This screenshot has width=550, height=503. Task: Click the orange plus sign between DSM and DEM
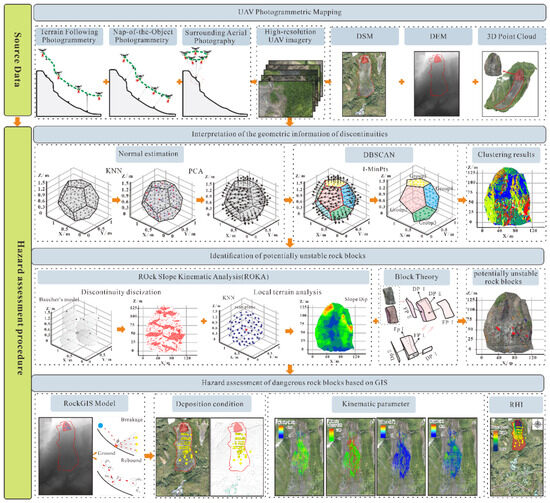(401, 82)
